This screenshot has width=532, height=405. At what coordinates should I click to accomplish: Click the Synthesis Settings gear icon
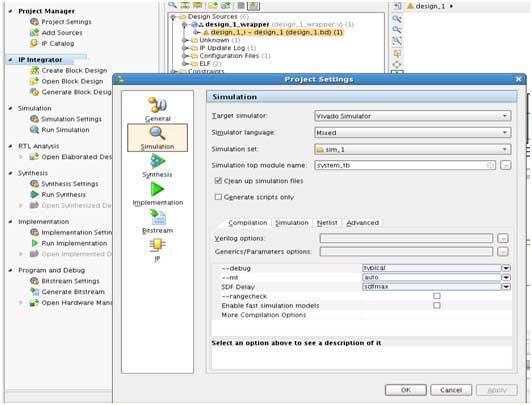[x=34, y=184]
